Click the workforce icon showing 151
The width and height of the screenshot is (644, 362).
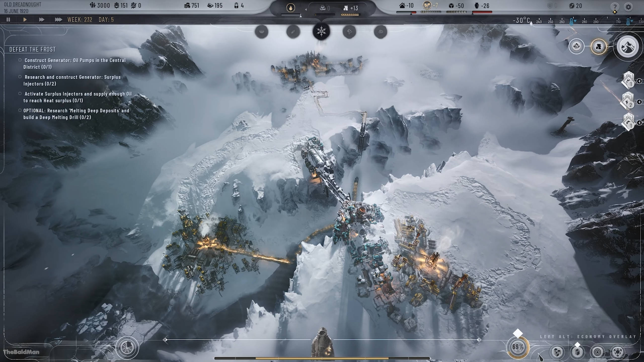121,5
